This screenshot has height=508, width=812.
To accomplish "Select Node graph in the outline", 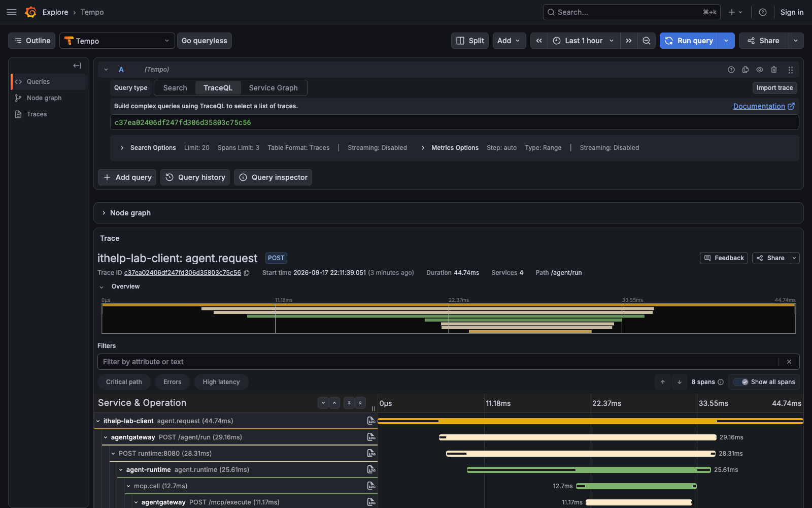I will tap(49, 98).
